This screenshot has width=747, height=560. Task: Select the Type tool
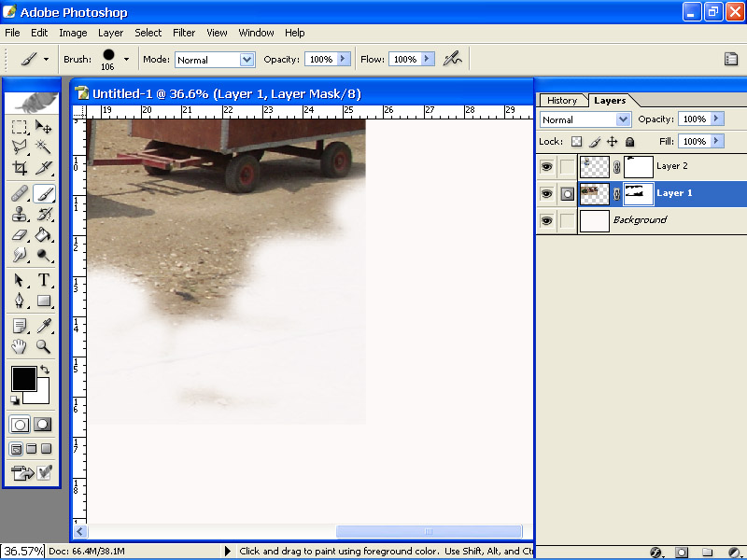[x=44, y=280]
